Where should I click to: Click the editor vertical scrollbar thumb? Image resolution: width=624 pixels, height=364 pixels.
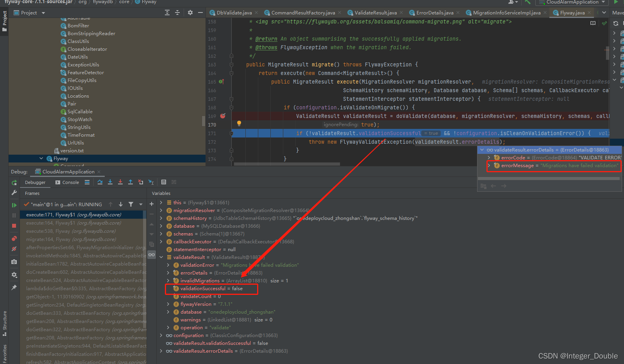pyautogui.click(x=608, y=54)
